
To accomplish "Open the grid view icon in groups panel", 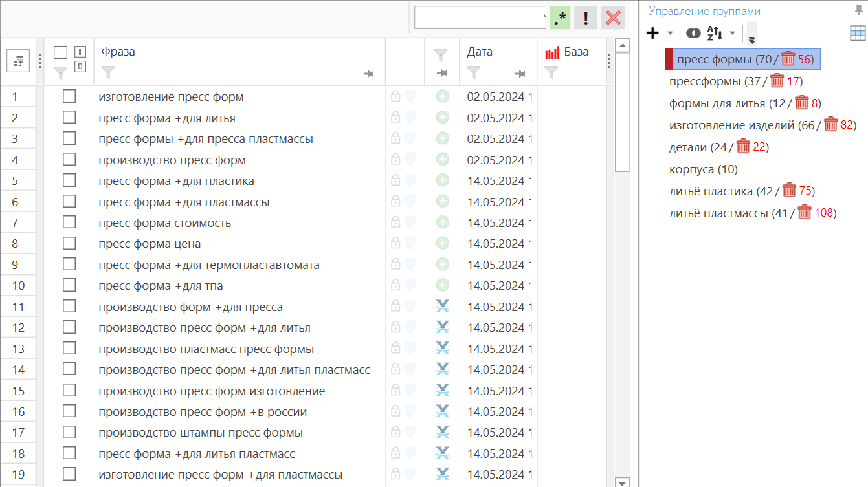I will coord(858,33).
